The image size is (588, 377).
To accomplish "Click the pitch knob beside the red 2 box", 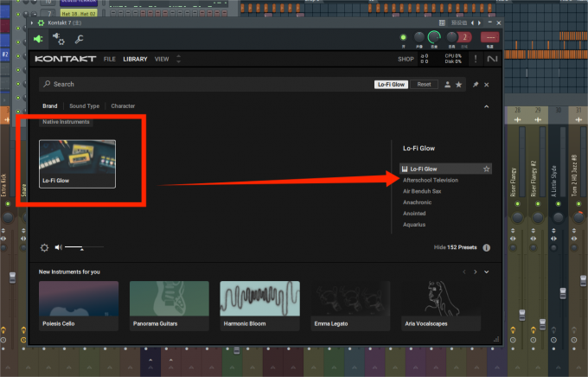I will point(451,37).
